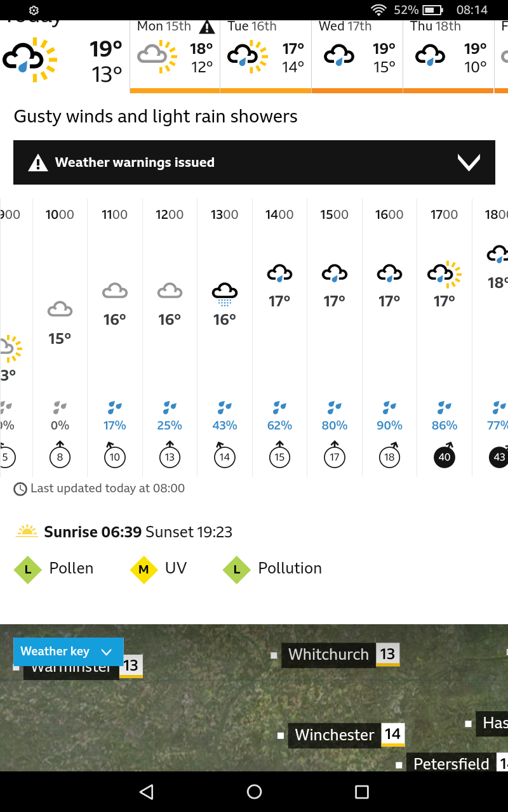Tap the 1700 sunny showers weather icon
The image size is (508, 812).
444,273
